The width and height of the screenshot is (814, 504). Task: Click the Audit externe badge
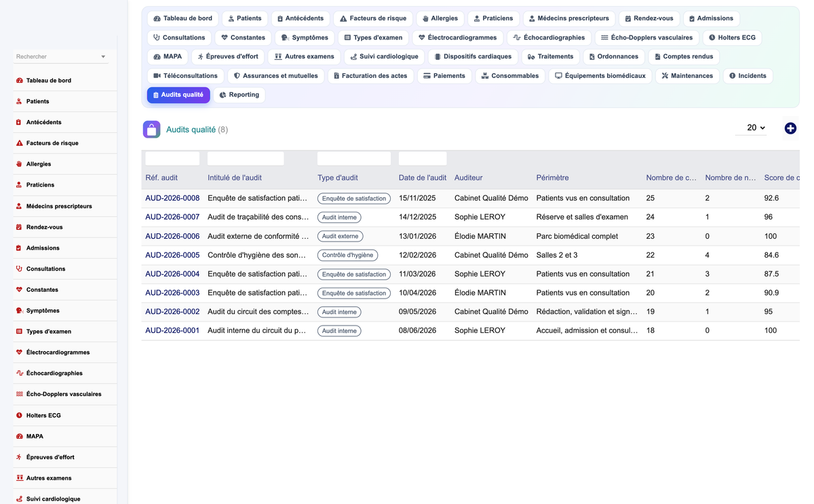(x=341, y=237)
